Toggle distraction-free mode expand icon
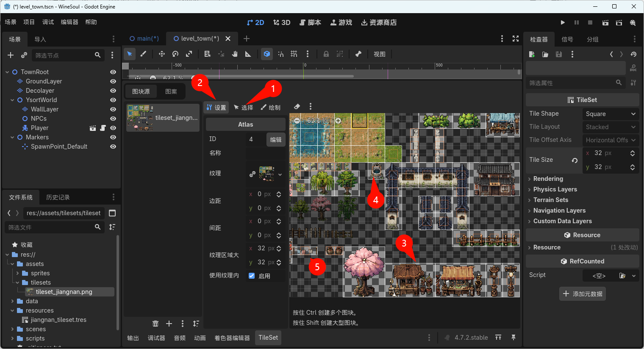The image size is (644, 349). click(x=516, y=39)
